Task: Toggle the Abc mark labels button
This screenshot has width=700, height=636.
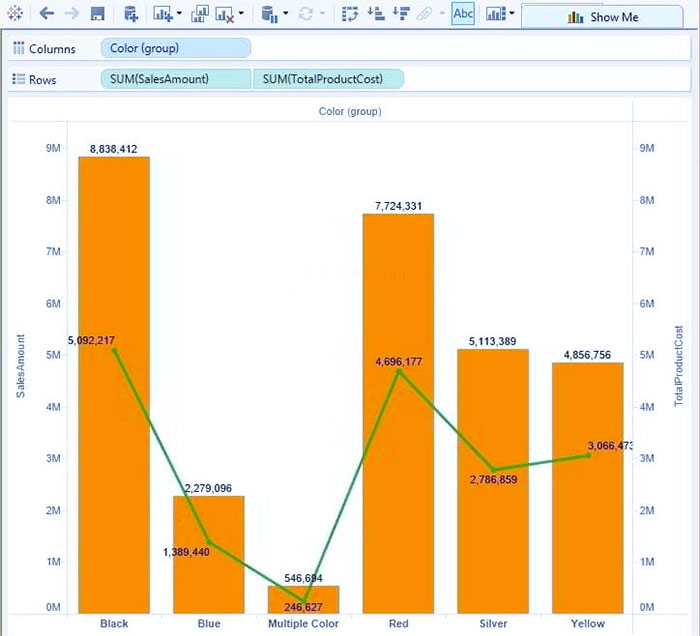Action: [463, 14]
